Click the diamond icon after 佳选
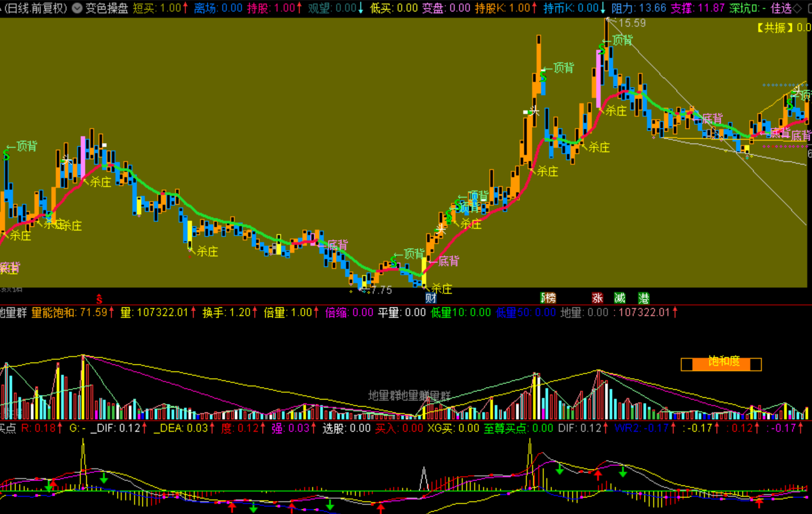Image resolution: width=812 pixels, height=514 pixels. pyautogui.click(x=797, y=8)
